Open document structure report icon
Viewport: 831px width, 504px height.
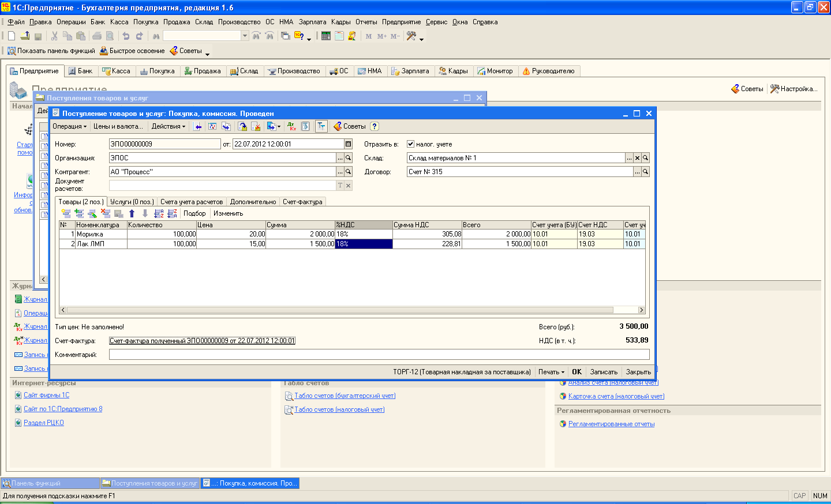(306, 126)
